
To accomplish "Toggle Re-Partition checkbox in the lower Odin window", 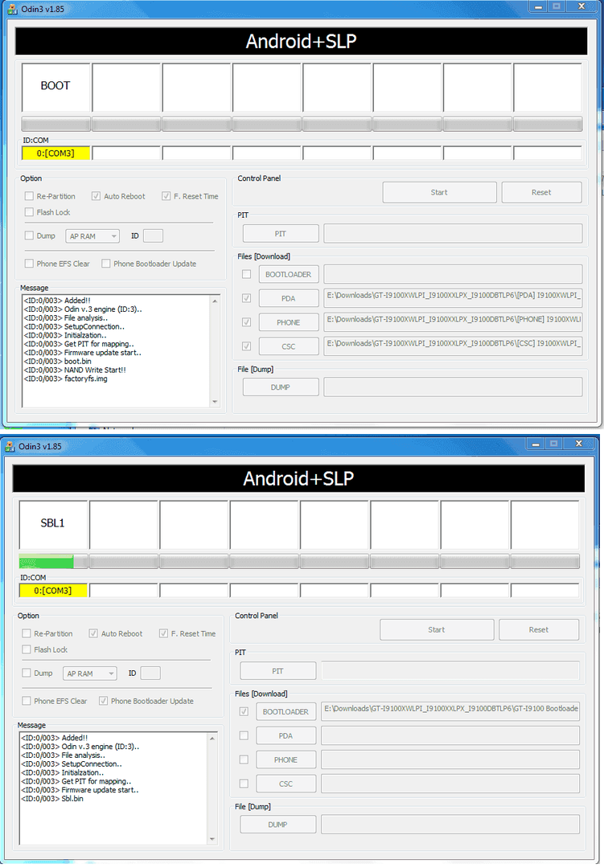I will (x=27, y=633).
